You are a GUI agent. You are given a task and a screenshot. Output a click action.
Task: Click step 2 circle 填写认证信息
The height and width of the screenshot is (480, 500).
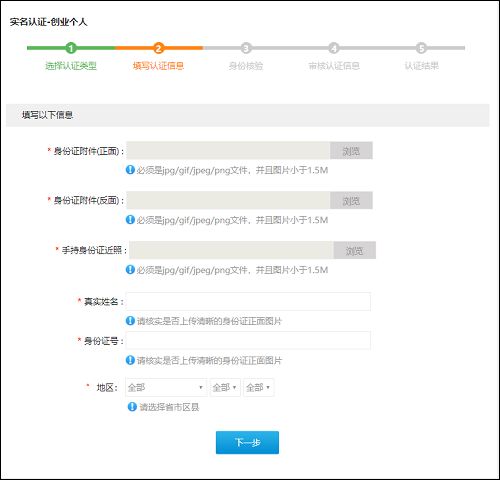coord(158,48)
